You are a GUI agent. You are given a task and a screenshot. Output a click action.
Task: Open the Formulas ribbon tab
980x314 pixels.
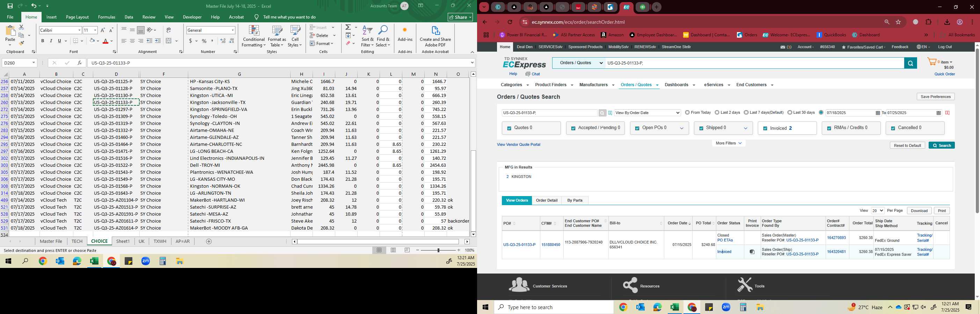tap(107, 17)
